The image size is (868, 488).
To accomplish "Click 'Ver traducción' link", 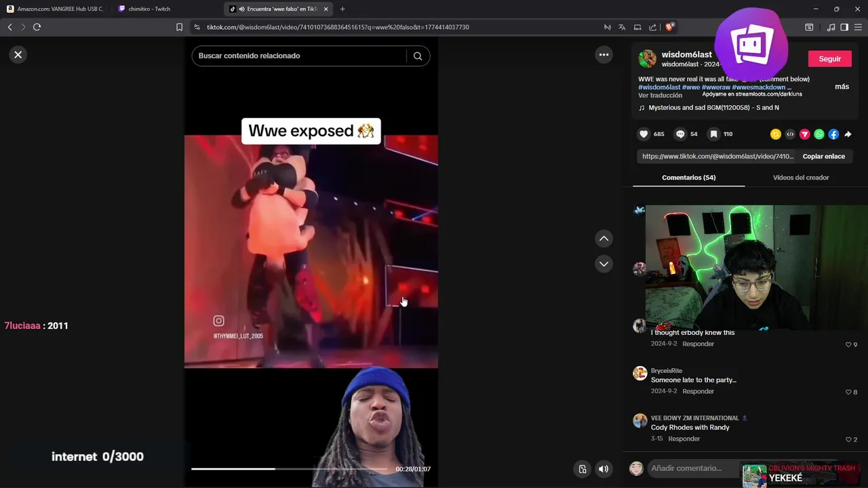I will (x=660, y=96).
